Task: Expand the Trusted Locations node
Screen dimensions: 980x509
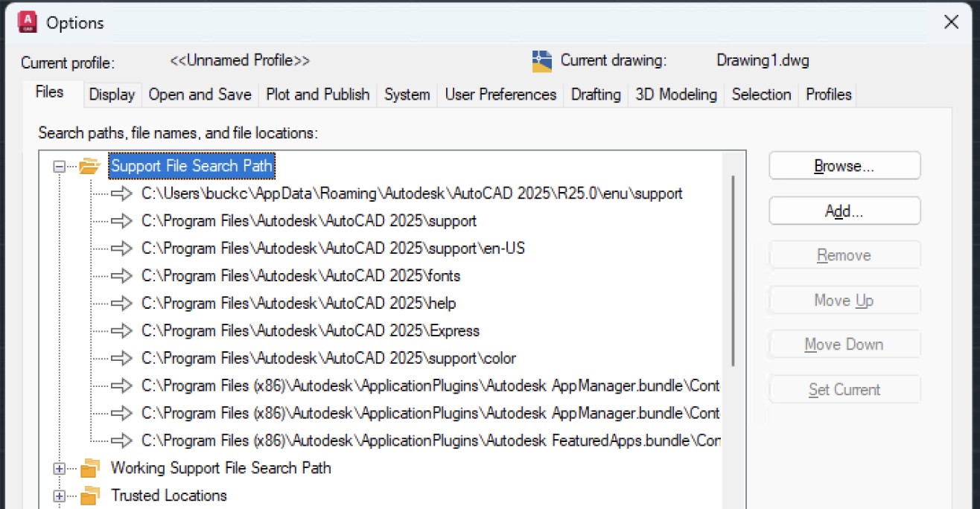Action: click(60, 496)
